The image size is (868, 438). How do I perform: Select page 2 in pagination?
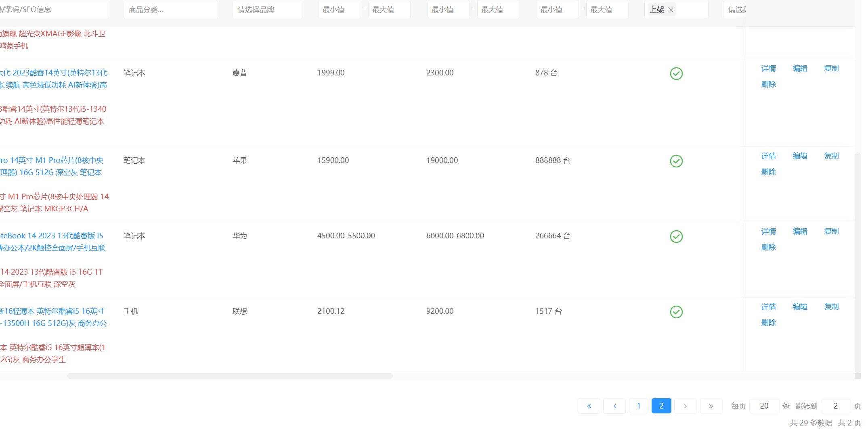pos(661,406)
